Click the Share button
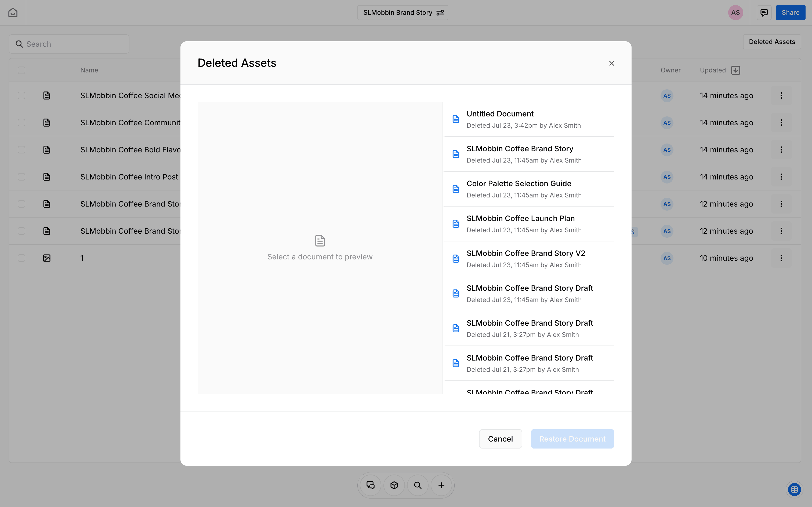Screen dimensions: 812x507 790,13
